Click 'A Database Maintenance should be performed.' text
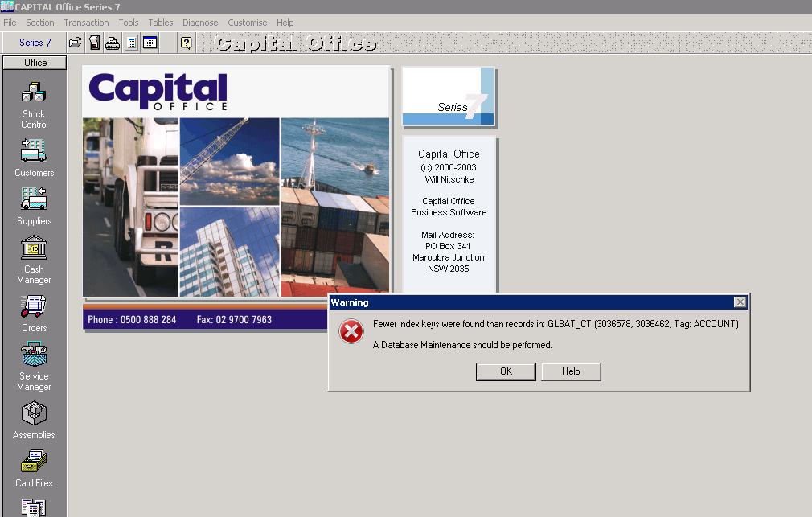 [462, 345]
